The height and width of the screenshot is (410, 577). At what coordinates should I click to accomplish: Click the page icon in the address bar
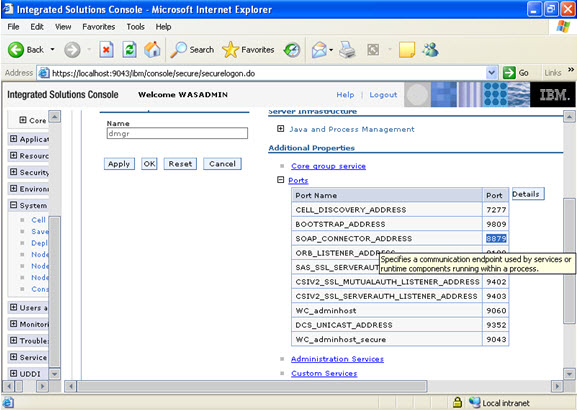click(x=44, y=73)
